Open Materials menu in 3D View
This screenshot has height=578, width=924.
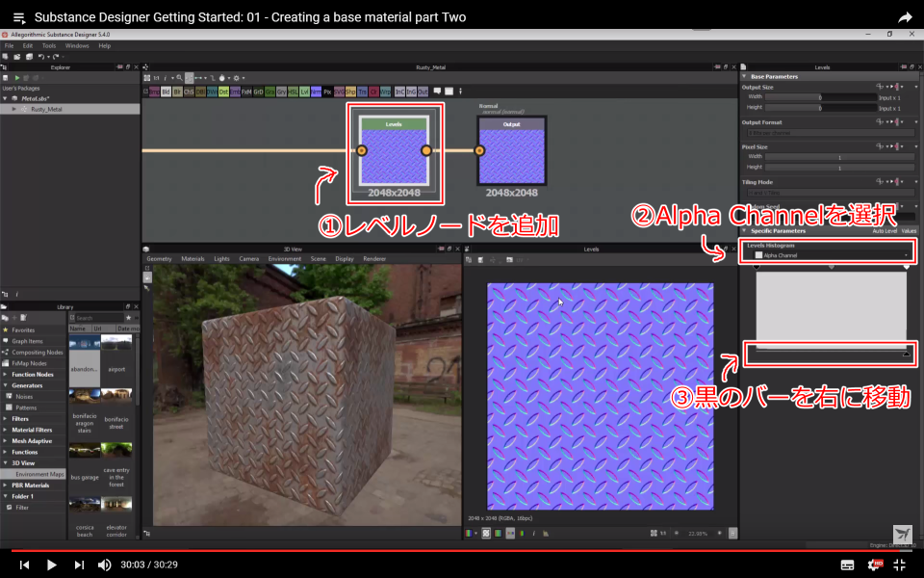pos(192,259)
